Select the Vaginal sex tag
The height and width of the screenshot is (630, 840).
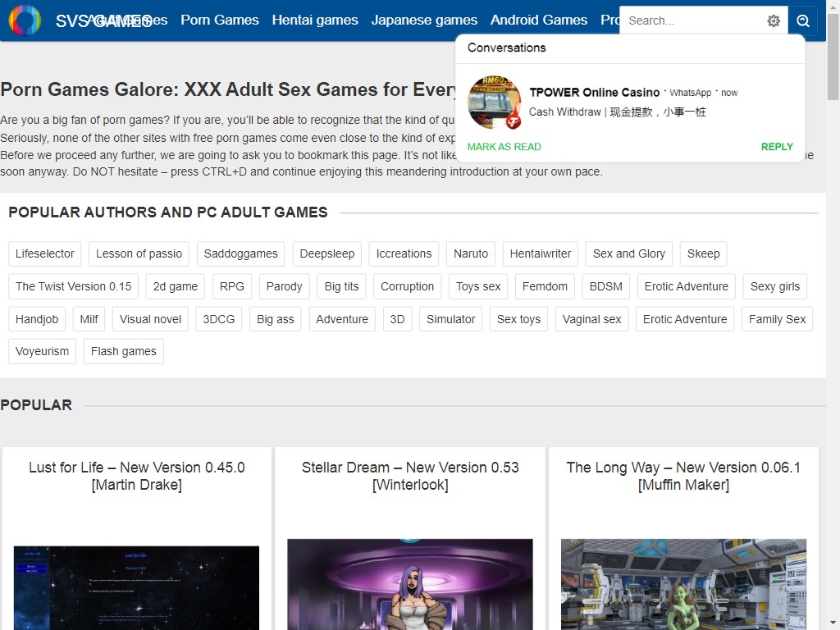click(592, 319)
